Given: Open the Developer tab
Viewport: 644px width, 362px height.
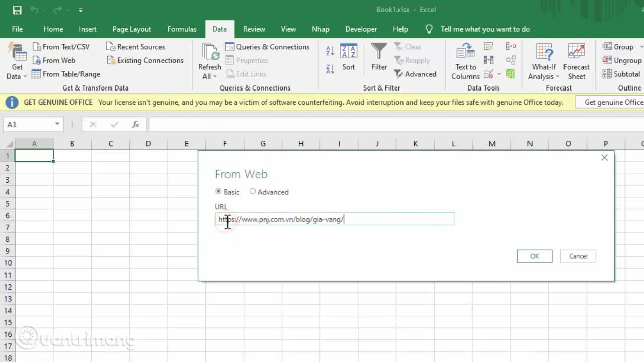Looking at the screenshot, I should coord(361,29).
